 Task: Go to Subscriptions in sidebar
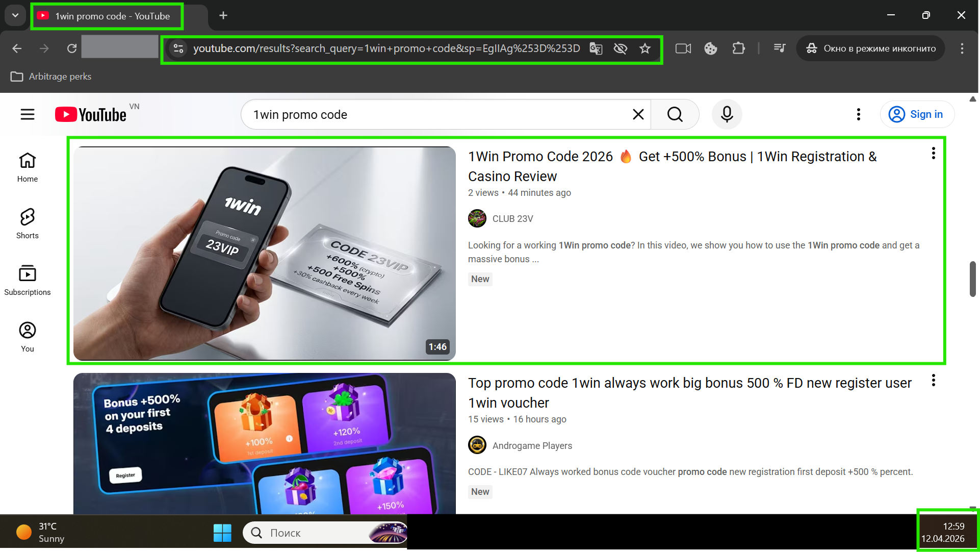pos(28,280)
